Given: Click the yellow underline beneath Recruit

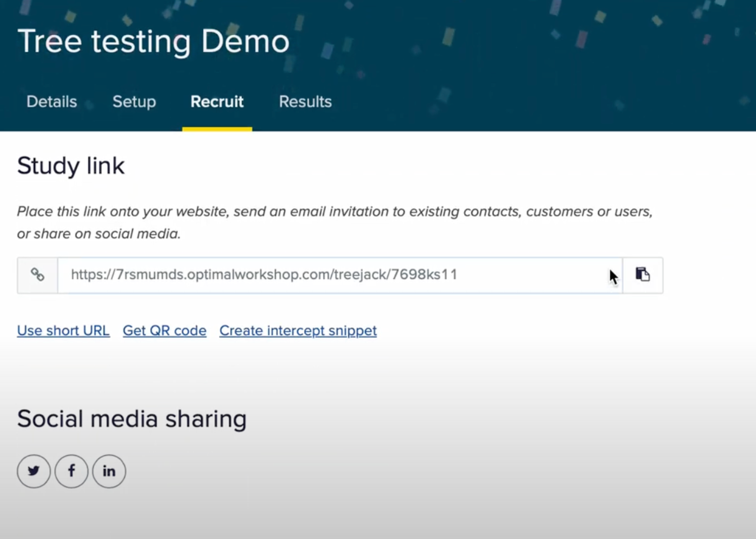Looking at the screenshot, I should pos(217,129).
